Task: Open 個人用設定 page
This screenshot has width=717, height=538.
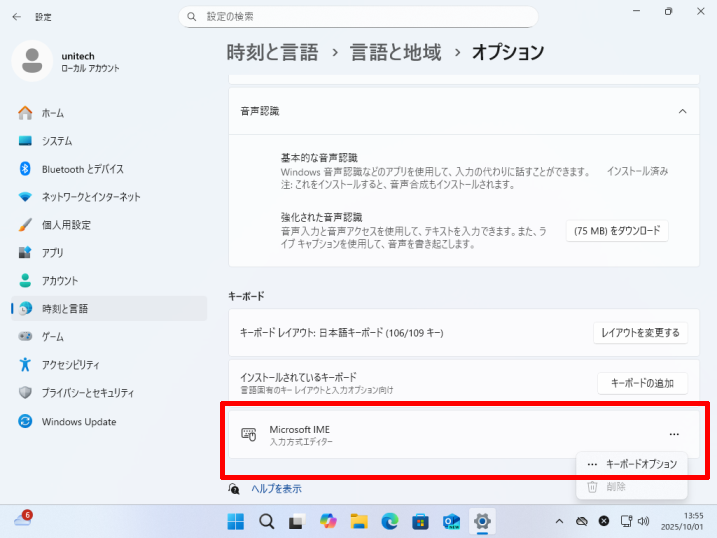Action: (x=66, y=225)
